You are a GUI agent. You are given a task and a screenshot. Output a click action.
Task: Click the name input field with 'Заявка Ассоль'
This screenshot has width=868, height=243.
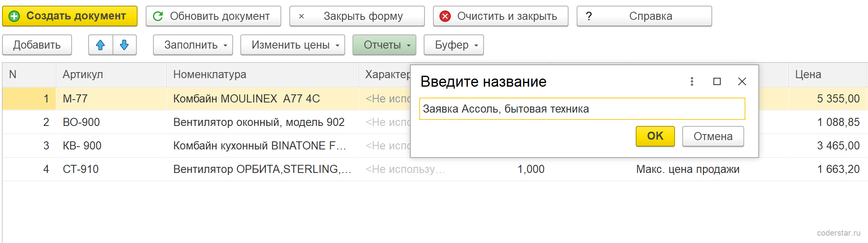(582, 109)
